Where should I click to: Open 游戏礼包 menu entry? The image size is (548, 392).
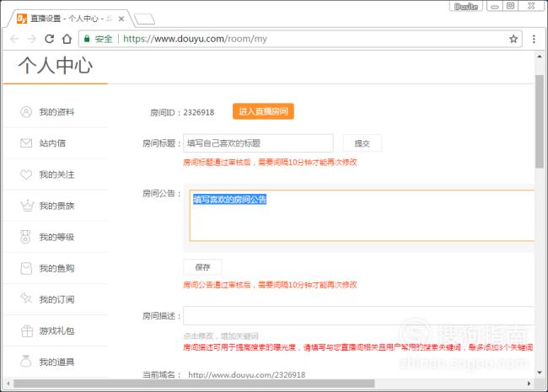[56, 330]
